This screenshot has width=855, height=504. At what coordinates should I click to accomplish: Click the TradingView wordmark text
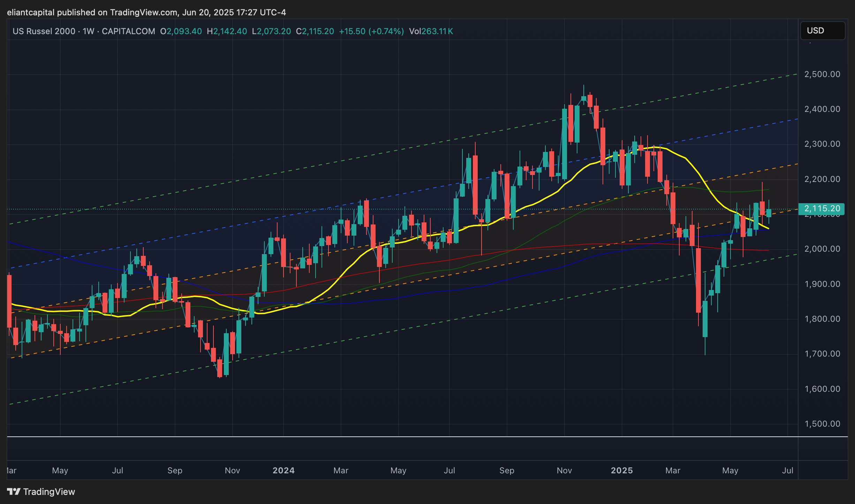coord(49,491)
